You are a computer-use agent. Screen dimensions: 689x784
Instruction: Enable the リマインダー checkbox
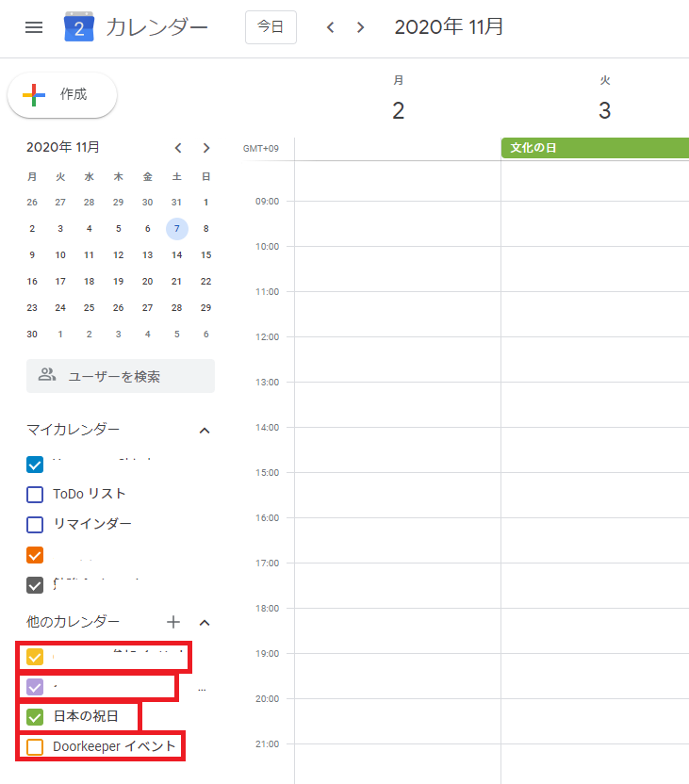[x=36, y=525]
